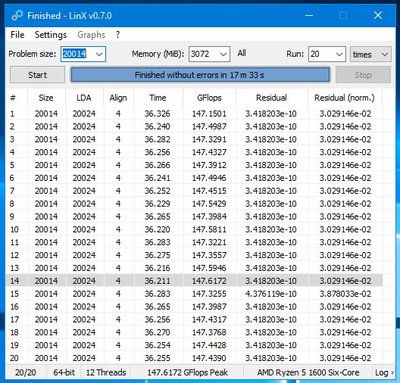Open the Settings menu
Image resolution: width=400 pixels, height=383 pixels.
tap(51, 35)
